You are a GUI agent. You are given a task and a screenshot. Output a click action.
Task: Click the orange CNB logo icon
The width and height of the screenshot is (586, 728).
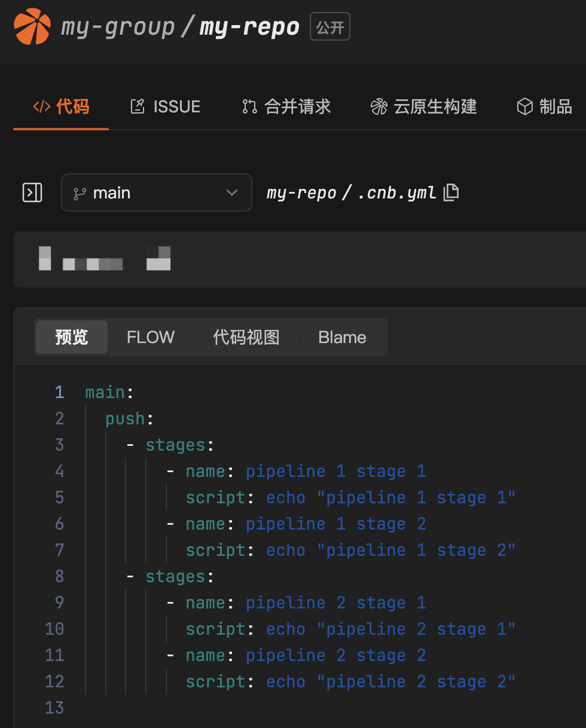tap(32, 27)
